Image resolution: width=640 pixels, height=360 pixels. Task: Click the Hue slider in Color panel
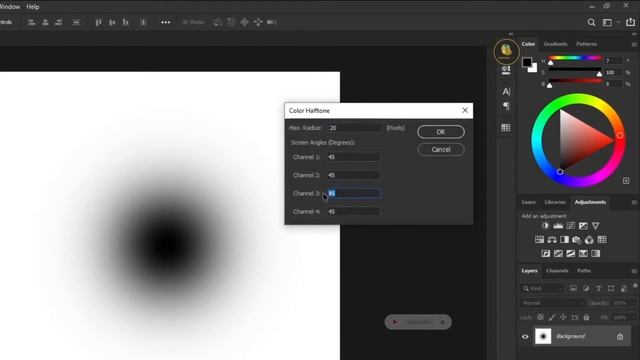(x=575, y=58)
